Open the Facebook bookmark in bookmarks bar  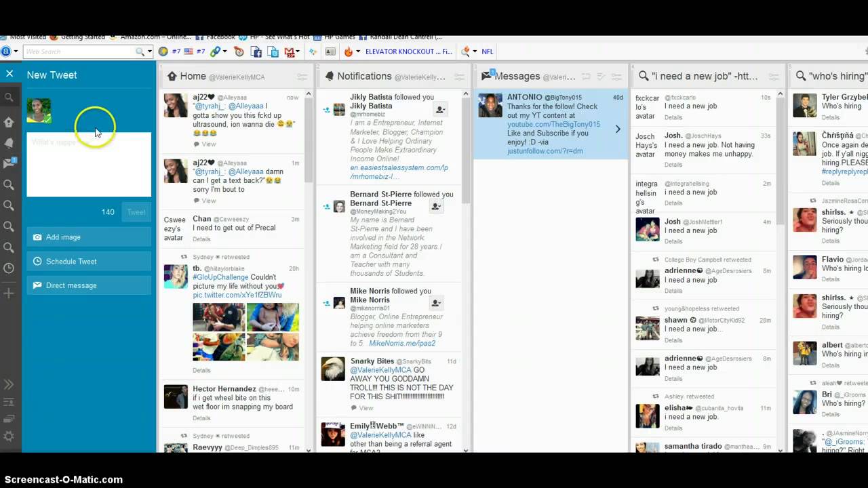216,37
